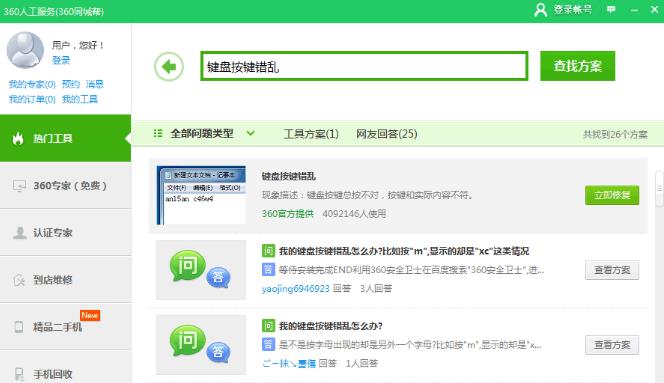
Task: Select 360专家(免费) in the sidebar
Action: pyautogui.click(x=66, y=186)
